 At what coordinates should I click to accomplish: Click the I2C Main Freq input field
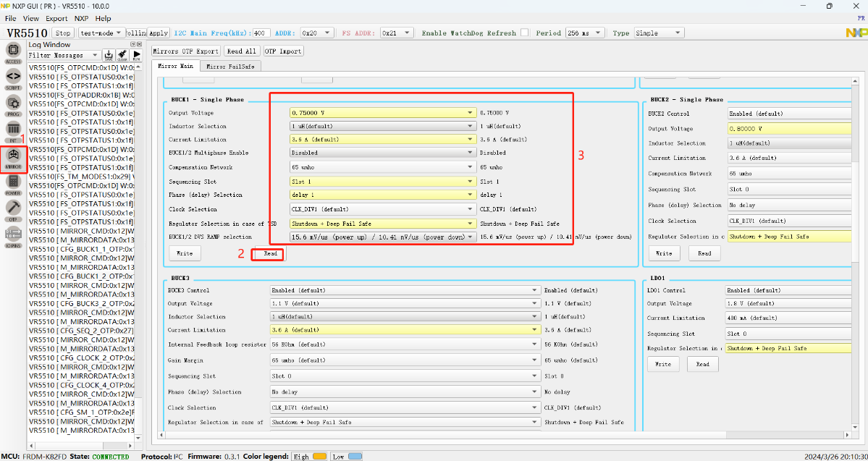pos(261,33)
